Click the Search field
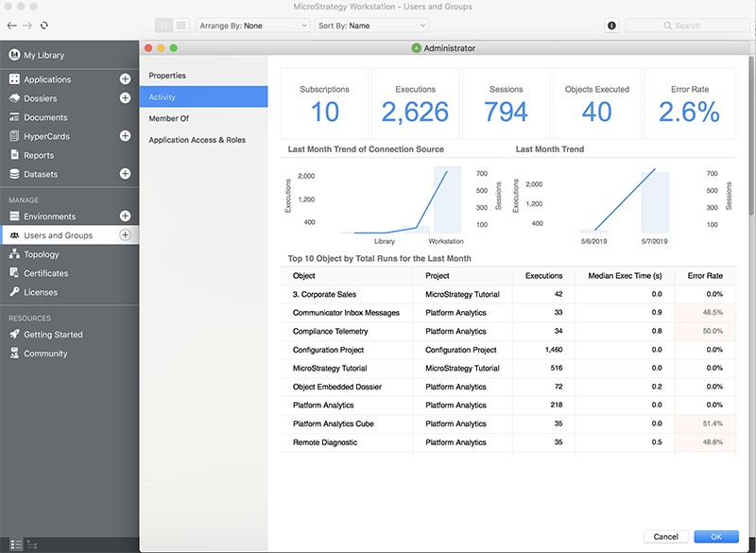The width and height of the screenshot is (756, 553). tap(687, 26)
